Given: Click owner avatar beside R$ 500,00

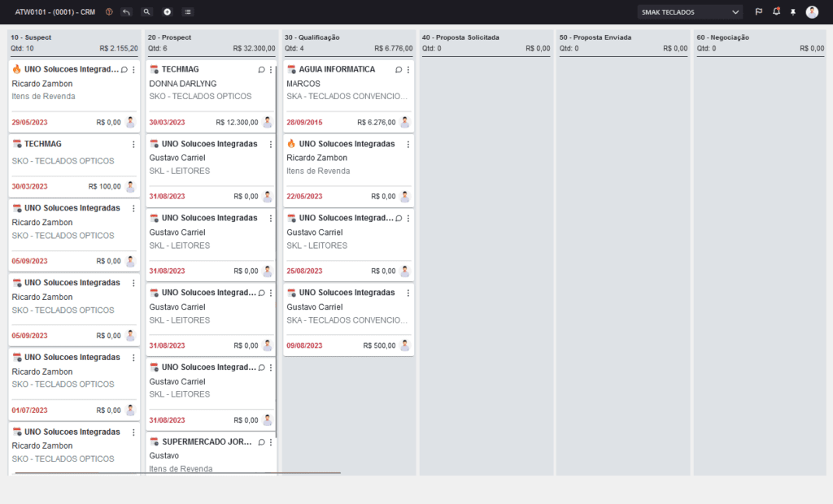Looking at the screenshot, I should 405,345.
